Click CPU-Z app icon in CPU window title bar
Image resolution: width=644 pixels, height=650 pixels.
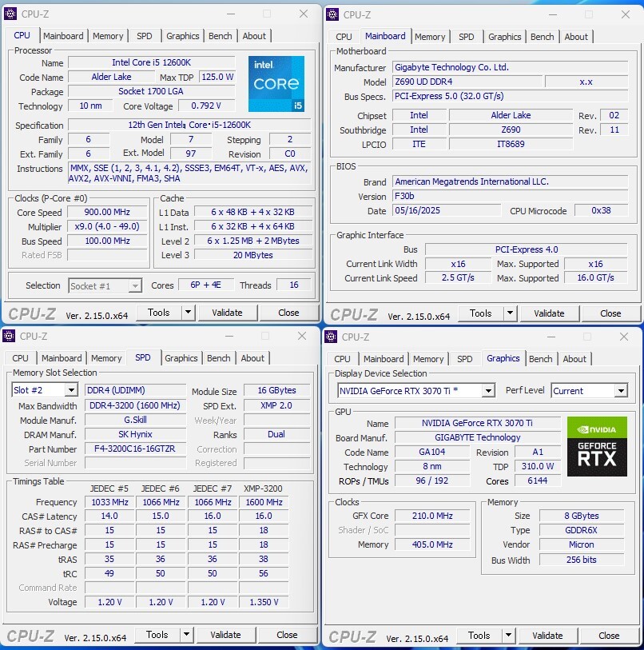pyautogui.click(x=10, y=14)
